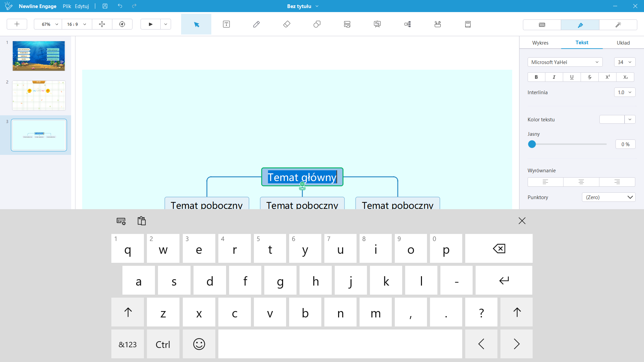Screen dimensions: 644x362
Task: Start the slideshow playback
Action: pyautogui.click(x=150, y=24)
